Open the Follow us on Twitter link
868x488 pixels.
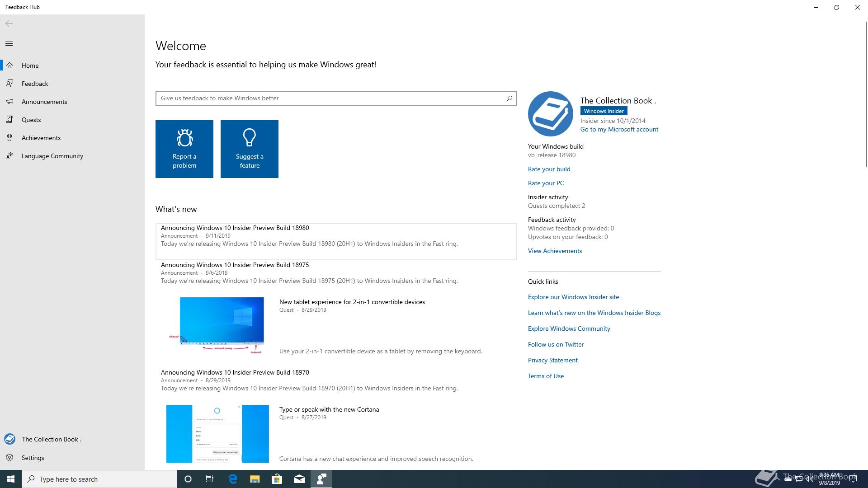[x=556, y=344]
